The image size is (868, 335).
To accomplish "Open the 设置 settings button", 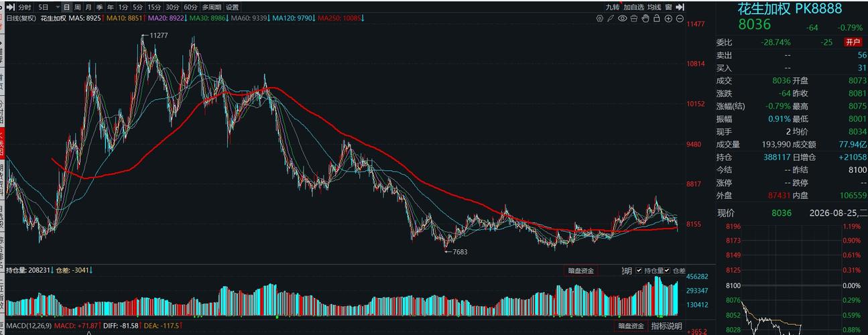I will pos(232,7).
